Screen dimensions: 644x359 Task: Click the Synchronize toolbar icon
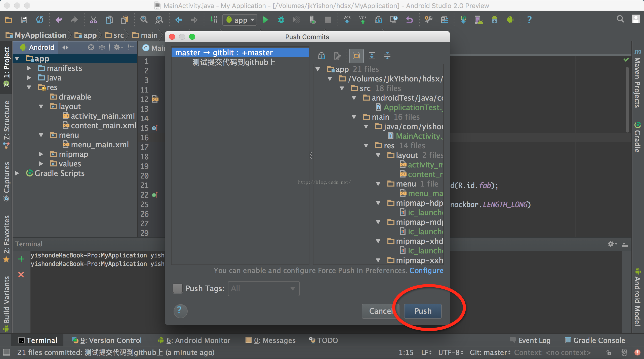point(40,20)
